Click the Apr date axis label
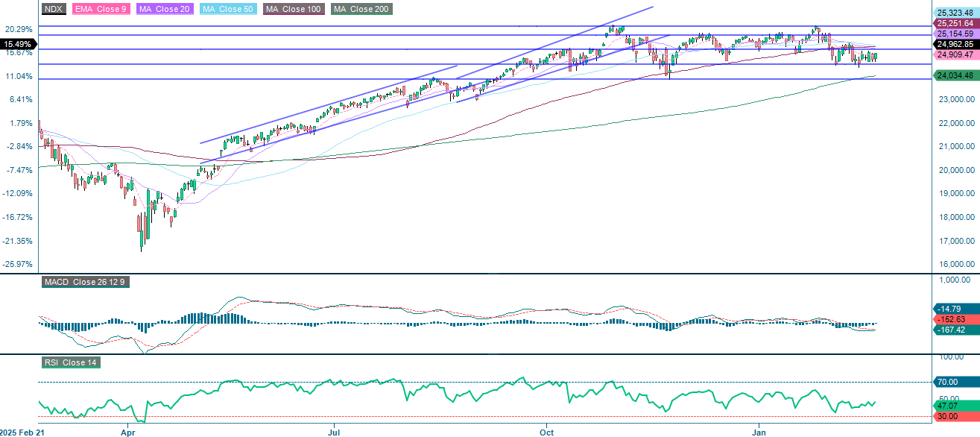This screenshot has height=437, width=980. click(128, 431)
